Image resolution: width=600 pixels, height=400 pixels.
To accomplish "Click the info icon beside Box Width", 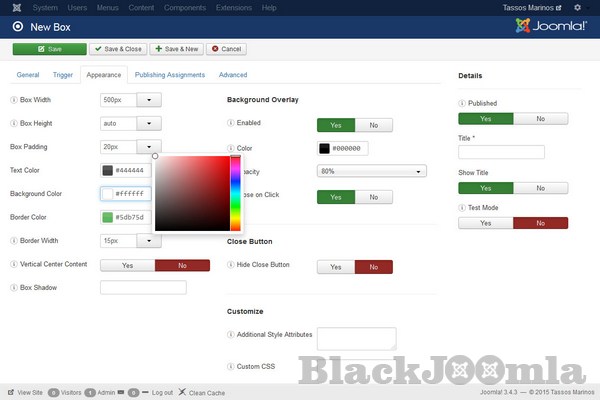I will (13, 99).
